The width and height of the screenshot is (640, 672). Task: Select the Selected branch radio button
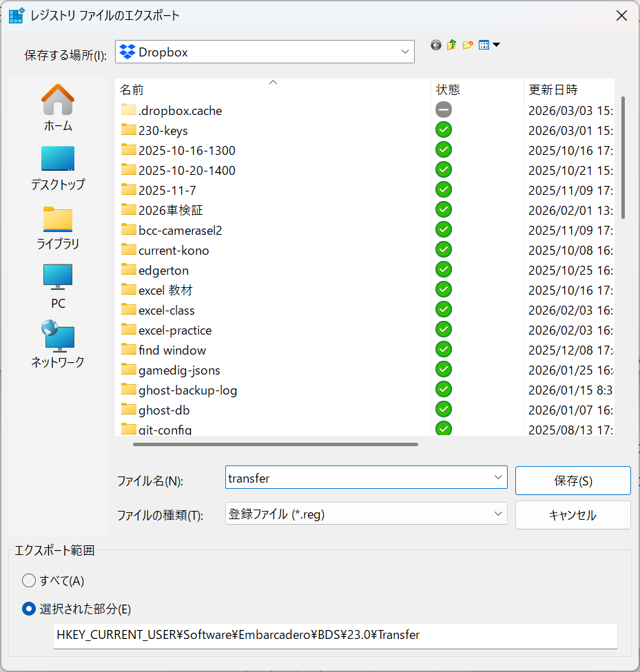pos(29,609)
